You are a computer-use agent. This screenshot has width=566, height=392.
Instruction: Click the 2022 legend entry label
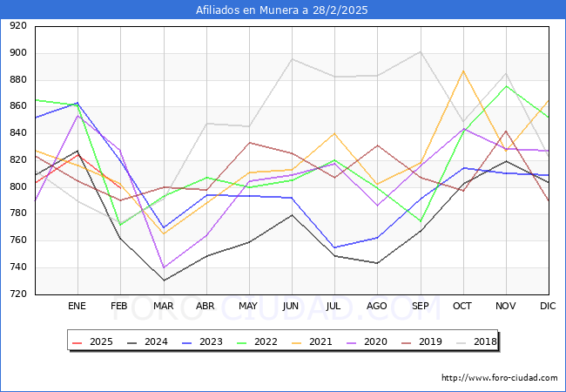point(266,341)
